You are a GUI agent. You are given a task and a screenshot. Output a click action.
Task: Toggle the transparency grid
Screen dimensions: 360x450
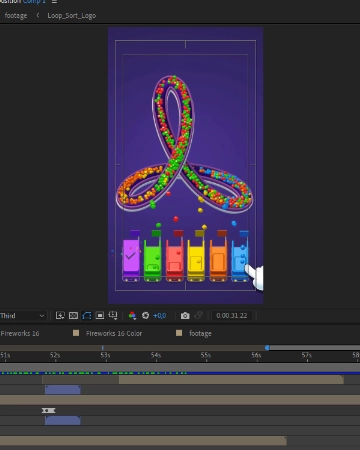[x=73, y=315]
